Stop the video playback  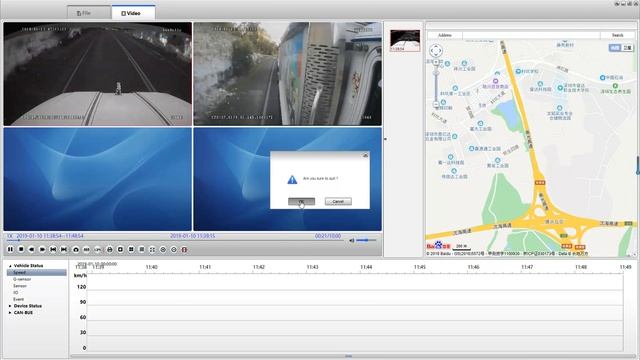[21, 249]
